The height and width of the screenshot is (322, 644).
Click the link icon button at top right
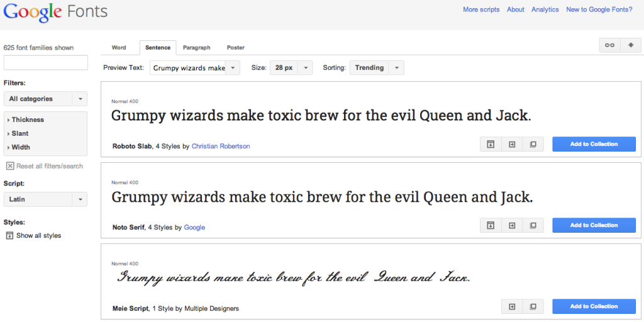pos(610,45)
